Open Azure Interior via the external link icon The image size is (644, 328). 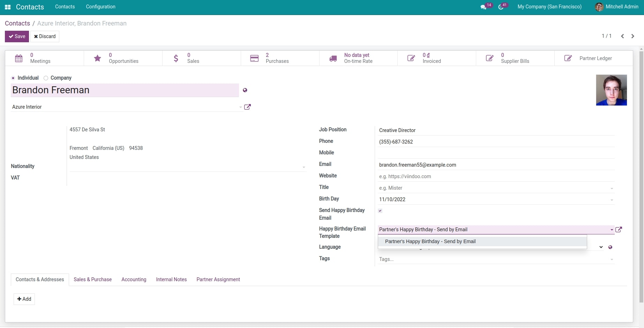[x=248, y=107]
